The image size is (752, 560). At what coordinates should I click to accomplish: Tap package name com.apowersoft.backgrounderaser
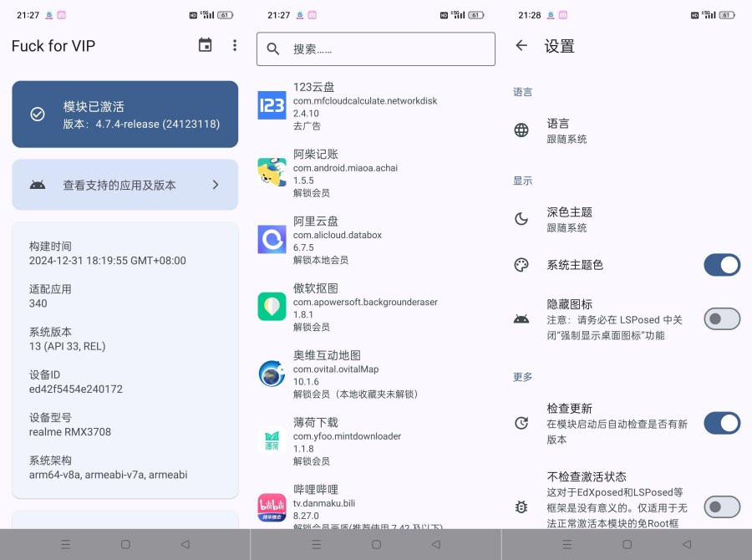tap(365, 303)
